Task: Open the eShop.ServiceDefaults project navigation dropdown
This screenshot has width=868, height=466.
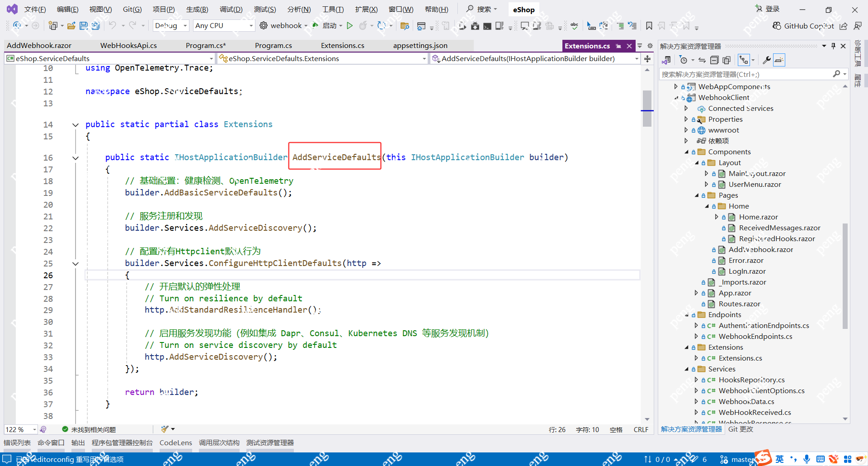Action: [110, 58]
